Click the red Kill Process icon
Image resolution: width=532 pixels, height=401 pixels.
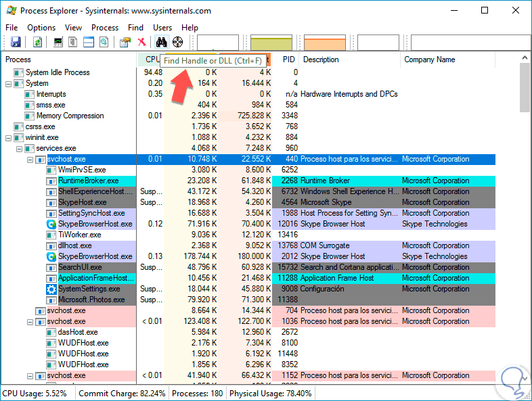[x=141, y=42]
